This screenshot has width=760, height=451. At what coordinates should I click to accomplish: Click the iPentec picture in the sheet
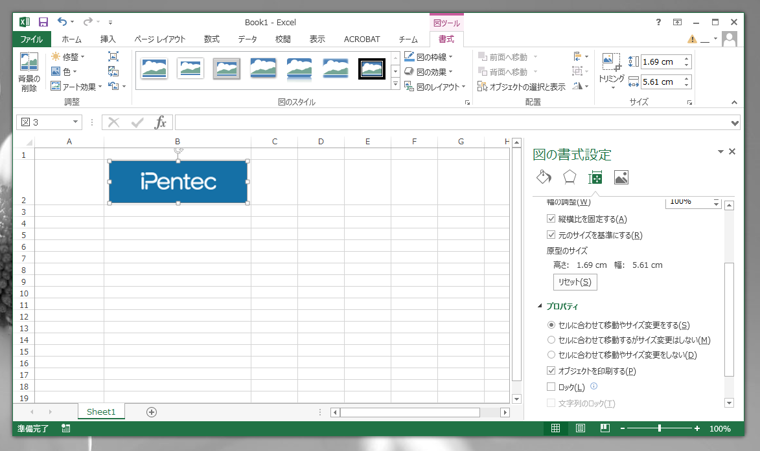pyautogui.click(x=178, y=182)
